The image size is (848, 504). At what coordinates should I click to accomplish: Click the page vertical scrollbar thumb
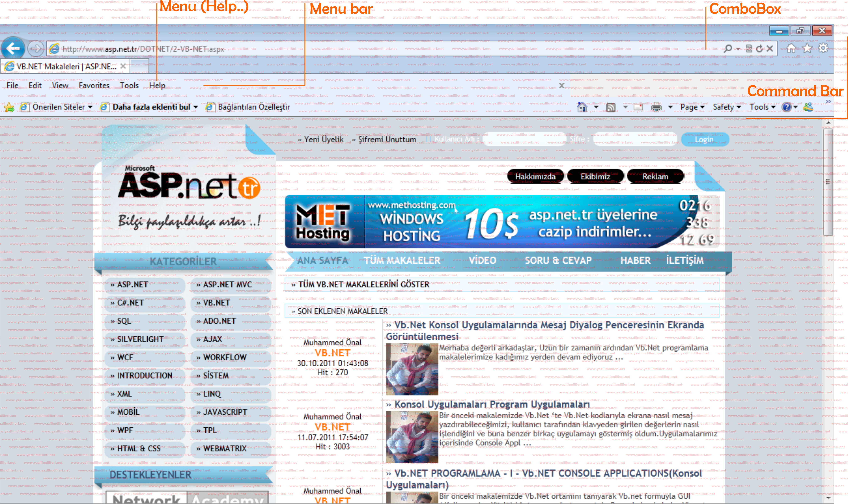coord(828,182)
